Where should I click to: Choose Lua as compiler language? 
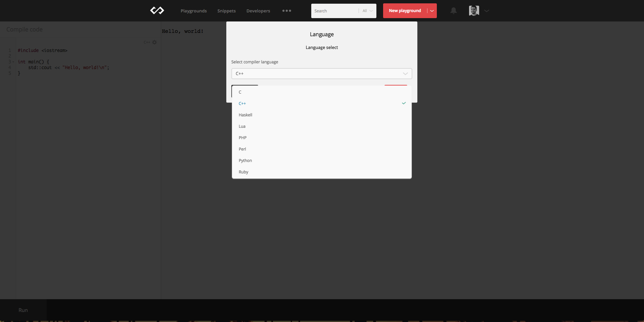pos(322,126)
